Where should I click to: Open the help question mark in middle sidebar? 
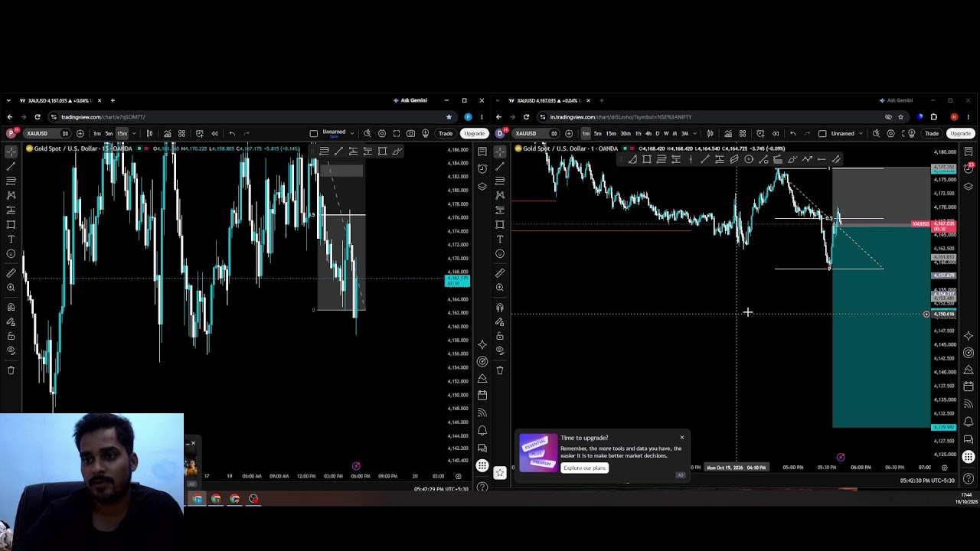482,487
